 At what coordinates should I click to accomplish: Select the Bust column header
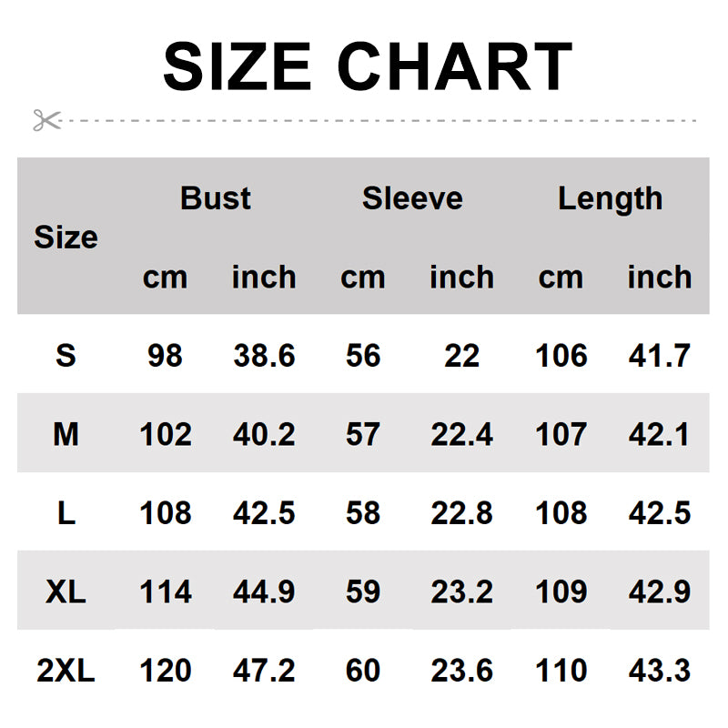(216, 198)
